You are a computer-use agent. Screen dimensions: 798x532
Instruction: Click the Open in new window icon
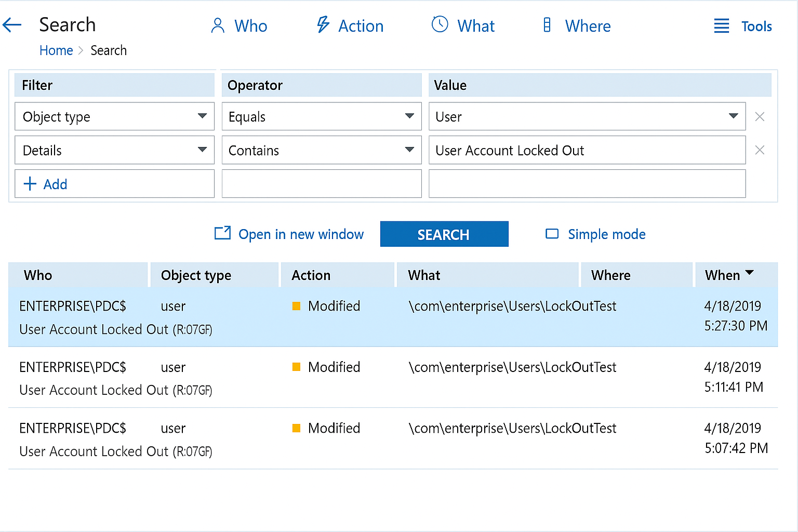[222, 233]
